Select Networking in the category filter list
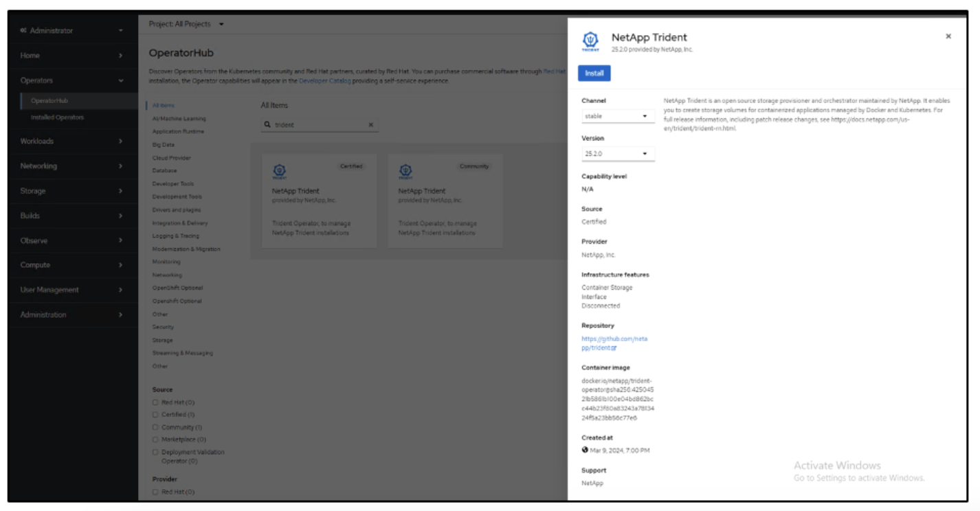The width and height of the screenshot is (980, 511). coord(167,275)
